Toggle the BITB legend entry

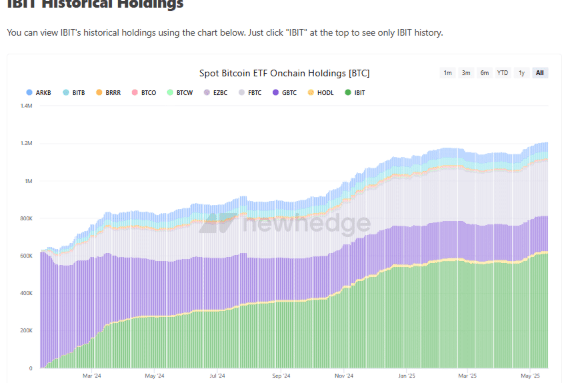point(74,93)
